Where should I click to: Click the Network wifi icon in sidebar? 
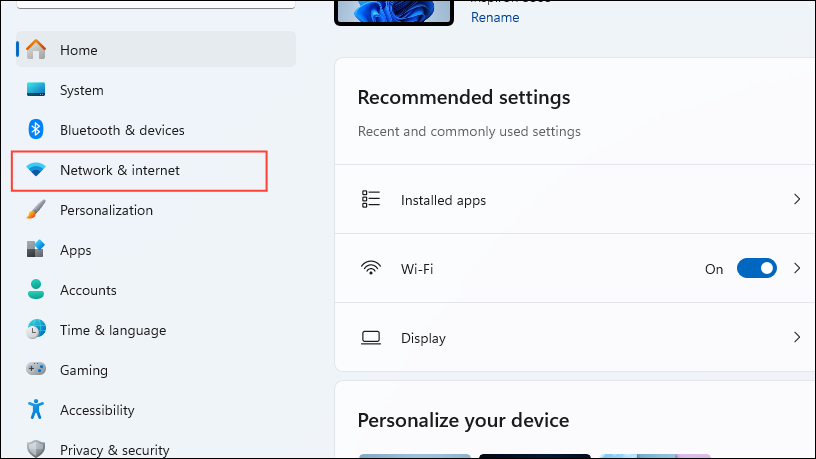(x=36, y=170)
